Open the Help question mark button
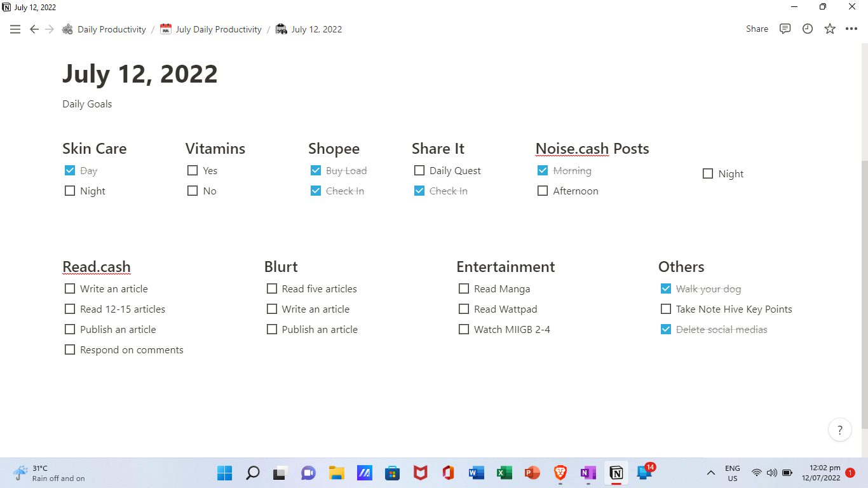 [x=840, y=430]
